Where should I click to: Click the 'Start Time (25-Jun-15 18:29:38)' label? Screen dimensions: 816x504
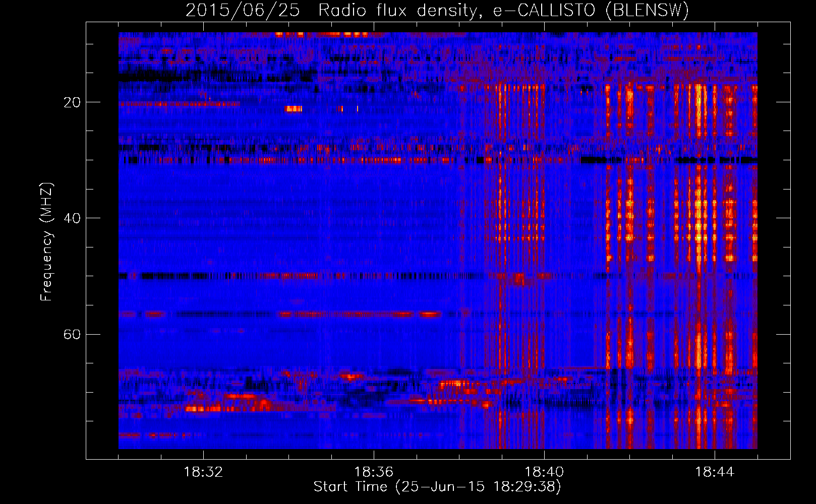[437, 487]
